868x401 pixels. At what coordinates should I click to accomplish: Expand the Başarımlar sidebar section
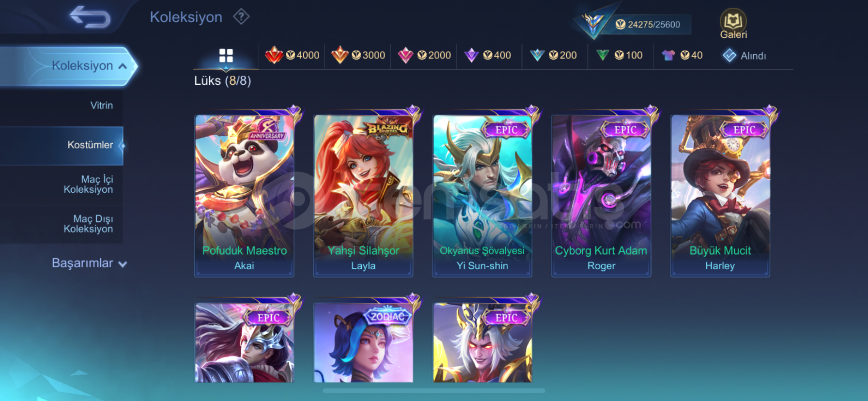(89, 263)
